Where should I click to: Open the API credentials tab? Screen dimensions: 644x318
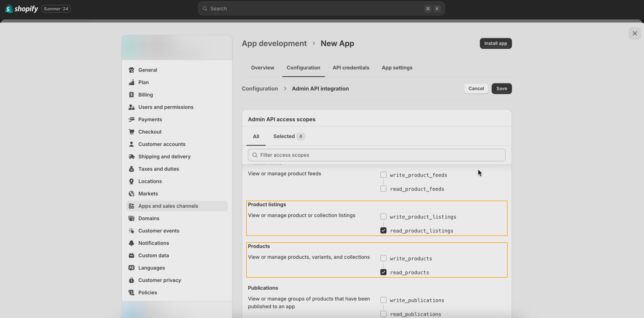pos(351,68)
